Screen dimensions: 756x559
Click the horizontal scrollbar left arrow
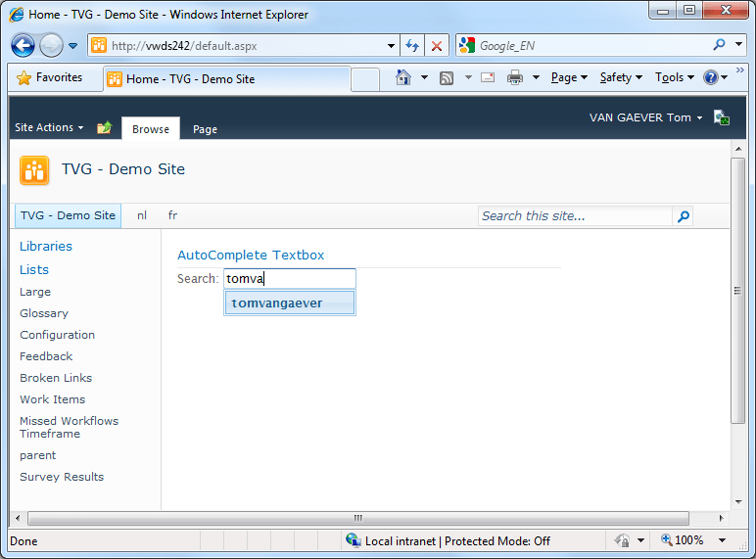(x=18, y=518)
